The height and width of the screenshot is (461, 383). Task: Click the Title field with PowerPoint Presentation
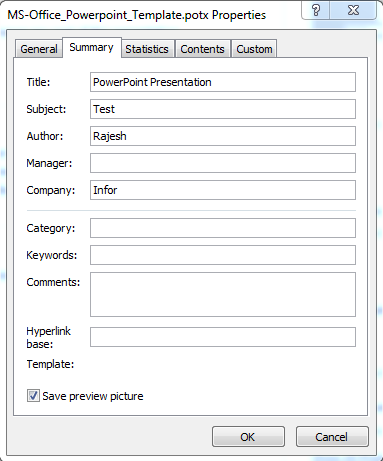pos(223,82)
